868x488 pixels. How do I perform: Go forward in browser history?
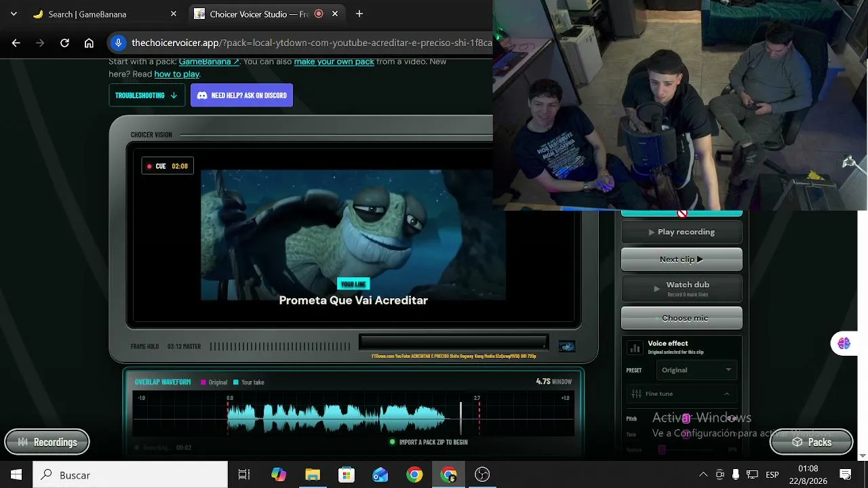[x=40, y=43]
